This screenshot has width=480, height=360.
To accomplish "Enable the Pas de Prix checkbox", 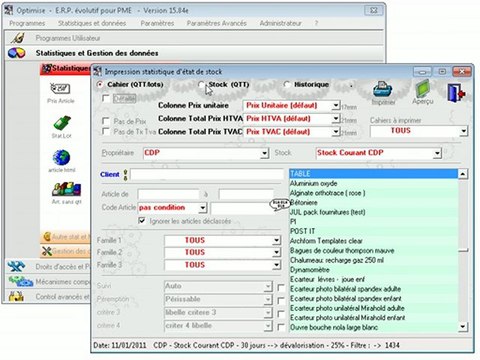I will tap(106, 121).
